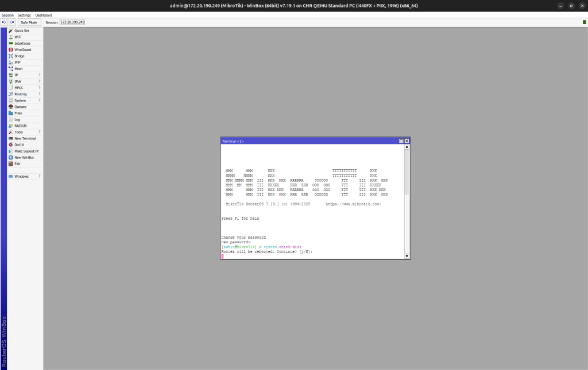Click Make Supout.rif in the sidebar
The width and height of the screenshot is (588, 370).
(25, 151)
